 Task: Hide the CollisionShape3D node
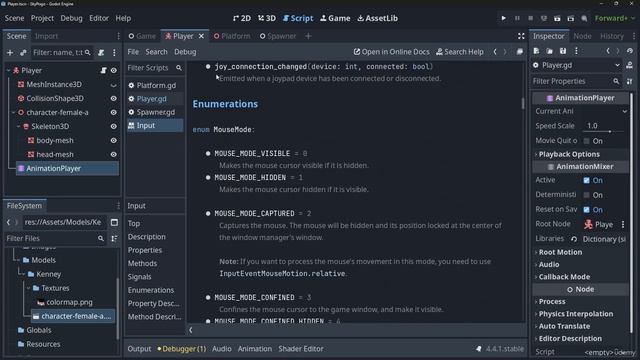[114, 98]
